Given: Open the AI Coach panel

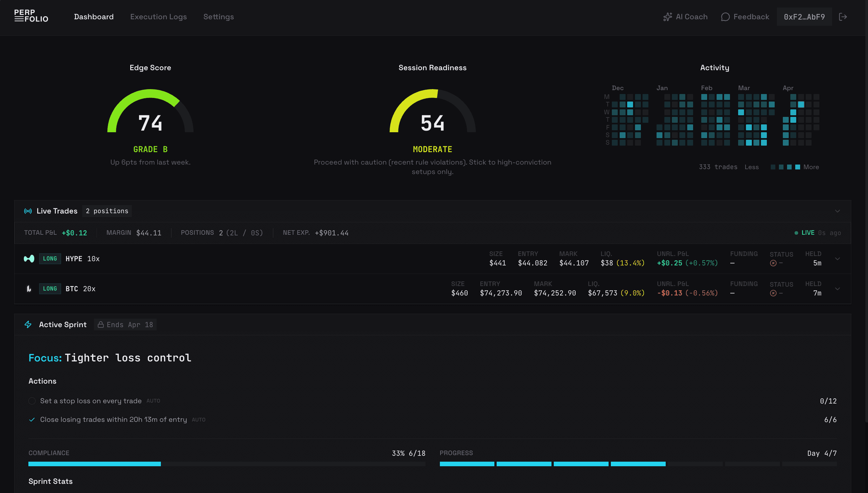Looking at the screenshot, I should coord(685,16).
